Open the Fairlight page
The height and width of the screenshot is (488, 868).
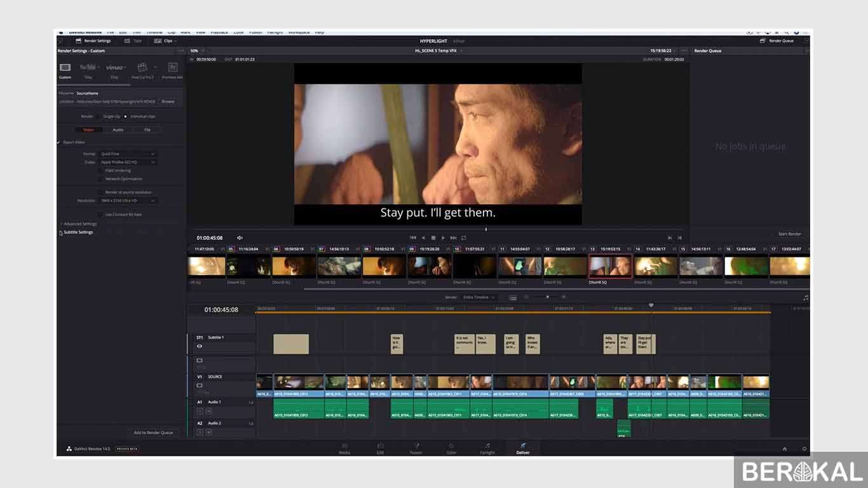pyautogui.click(x=487, y=448)
